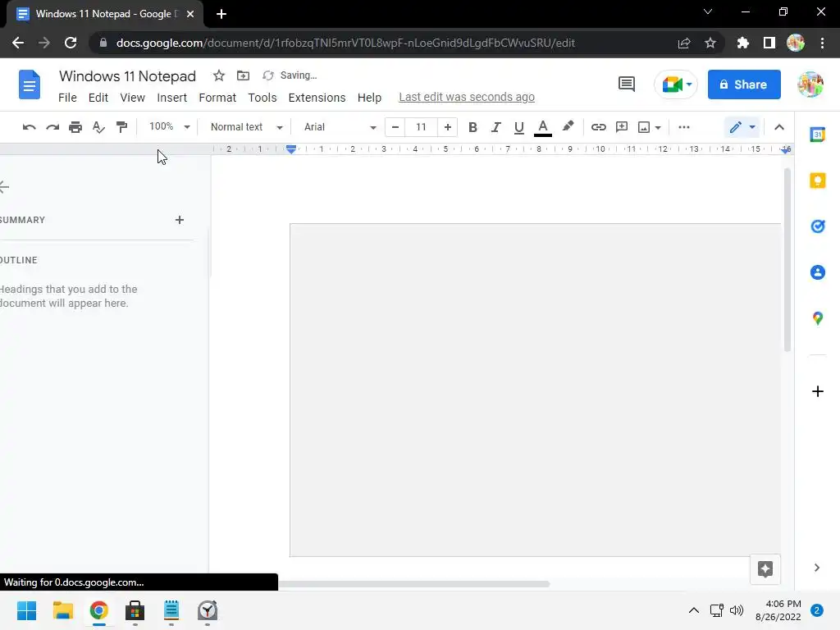Open the View menu
840x630 pixels.
[x=132, y=98]
